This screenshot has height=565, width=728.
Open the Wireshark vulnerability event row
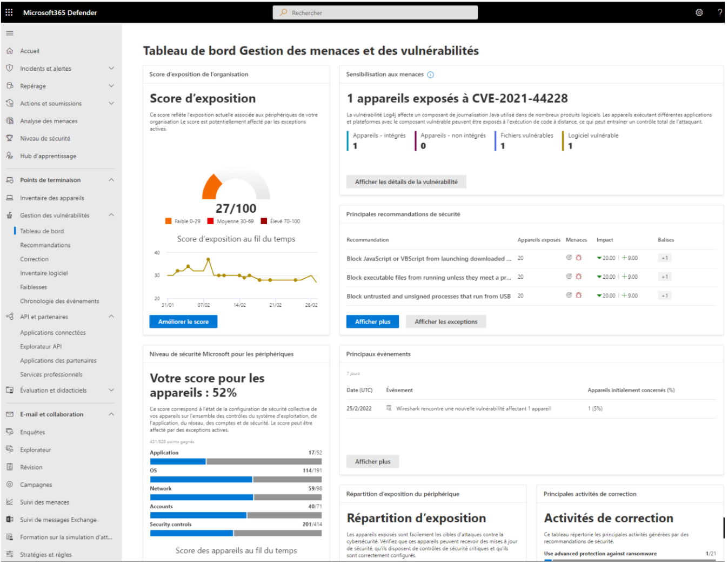(531, 408)
